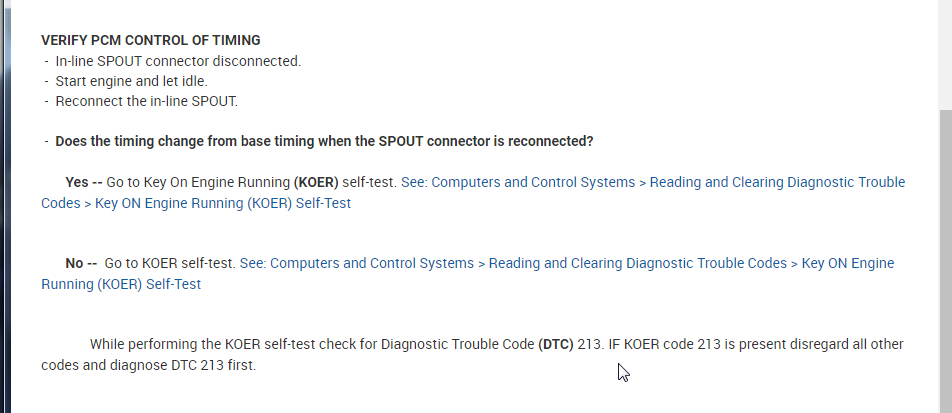
Task: Click the bold '(DTC)' abbreviation text
Action: coord(555,344)
